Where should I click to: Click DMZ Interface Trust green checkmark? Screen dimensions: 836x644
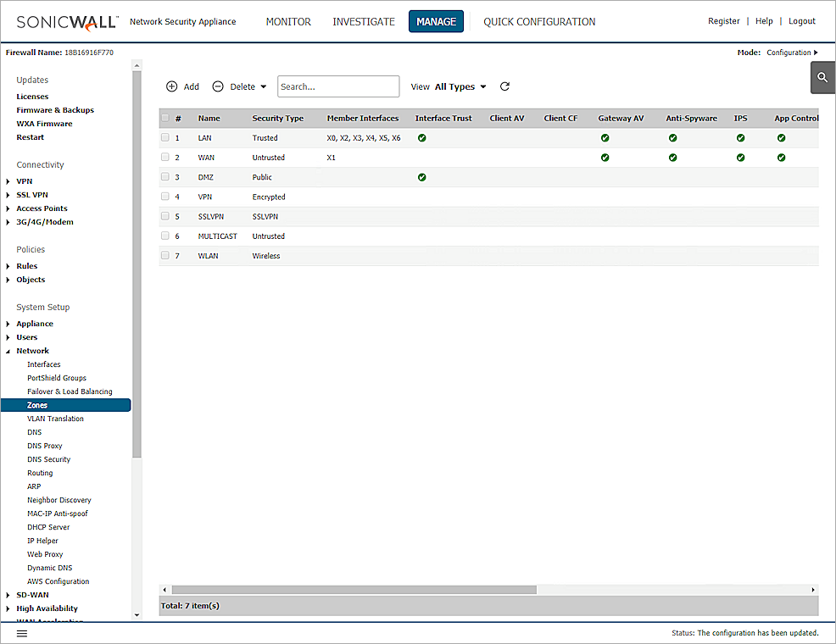421,177
